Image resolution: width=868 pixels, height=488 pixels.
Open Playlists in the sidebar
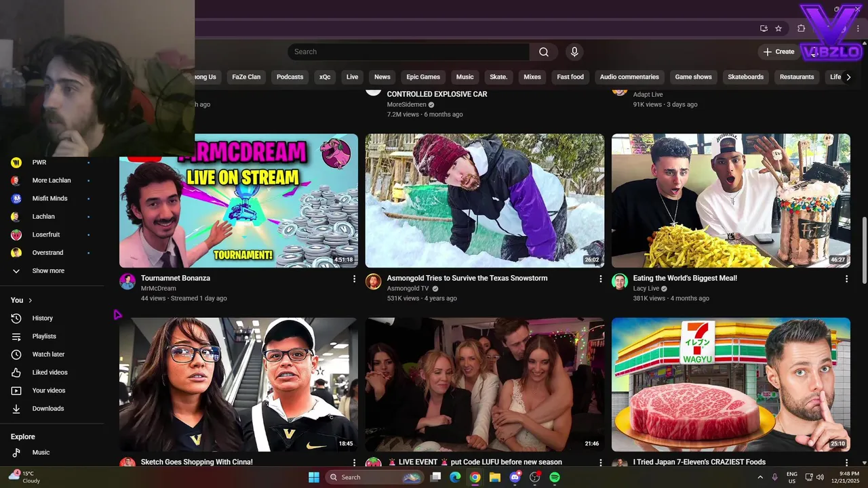52,336
